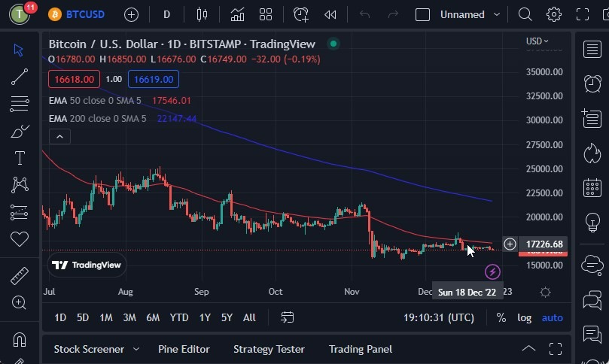
Task: Set range to 1M
Action: [x=105, y=318]
